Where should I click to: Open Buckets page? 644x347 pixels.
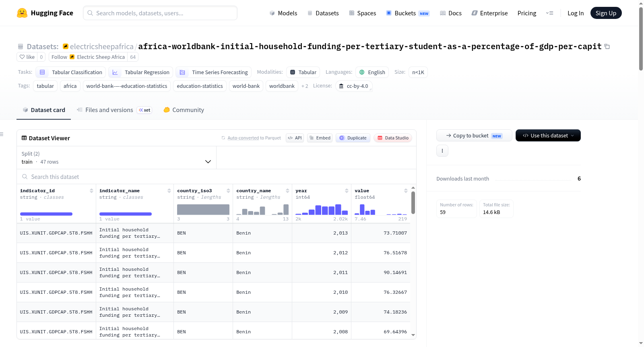408,13
